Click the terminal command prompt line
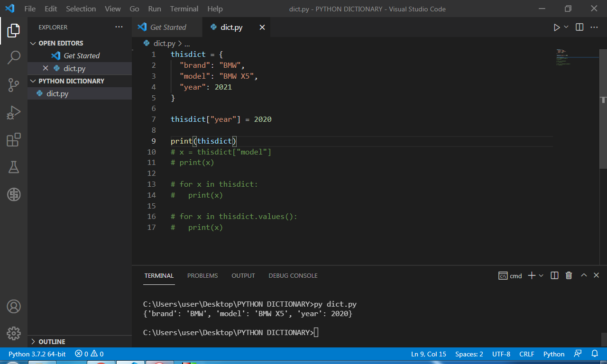This screenshot has width=607, height=364. tap(231, 333)
